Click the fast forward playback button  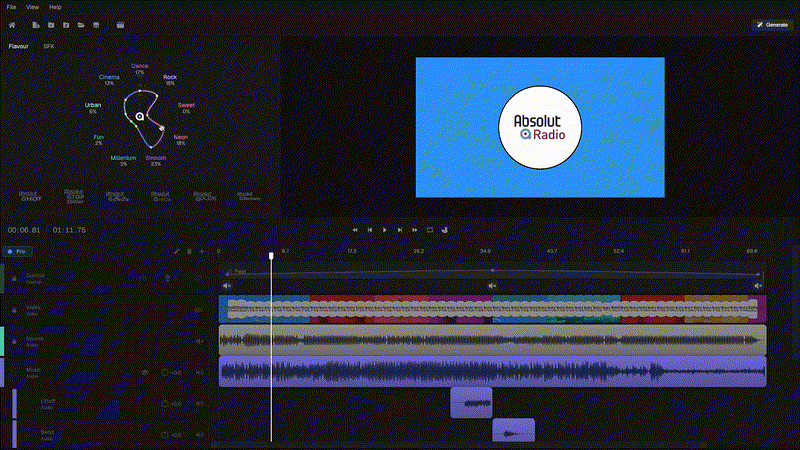point(415,230)
